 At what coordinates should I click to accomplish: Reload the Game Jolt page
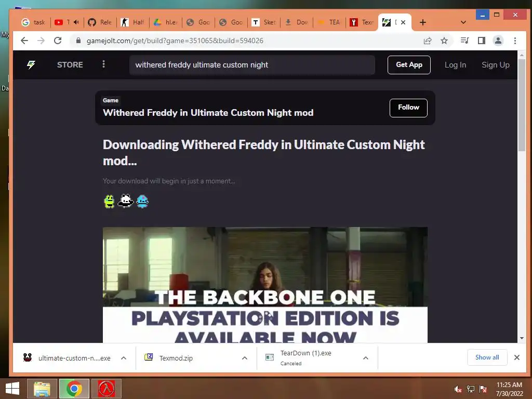click(58, 41)
